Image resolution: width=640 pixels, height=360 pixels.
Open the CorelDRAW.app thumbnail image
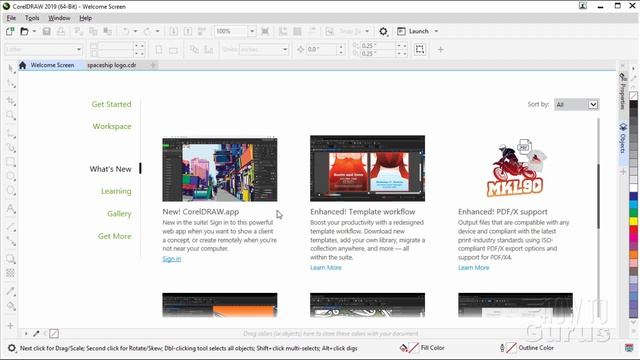click(220, 169)
